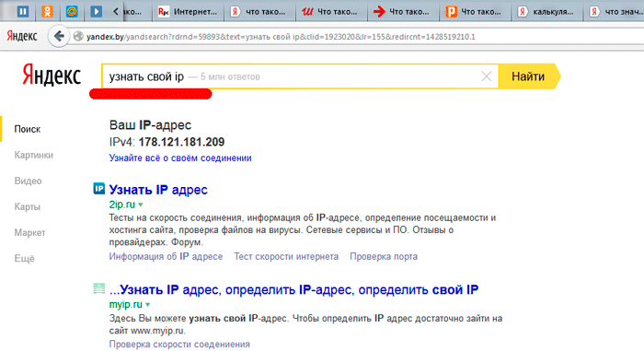Click the 'Ваш IP-адрес' heading
This screenshot has width=644, height=351.
(x=150, y=125)
